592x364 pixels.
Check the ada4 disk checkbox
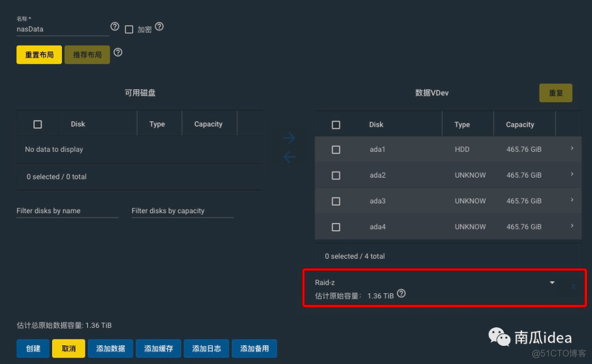point(336,227)
